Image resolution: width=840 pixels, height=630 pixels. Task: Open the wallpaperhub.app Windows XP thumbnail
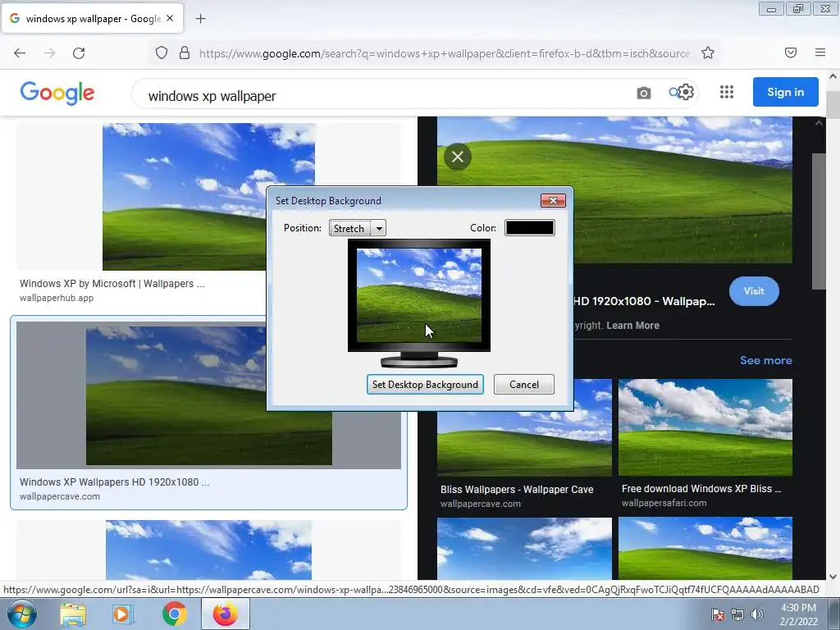pyautogui.click(x=208, y=197)
